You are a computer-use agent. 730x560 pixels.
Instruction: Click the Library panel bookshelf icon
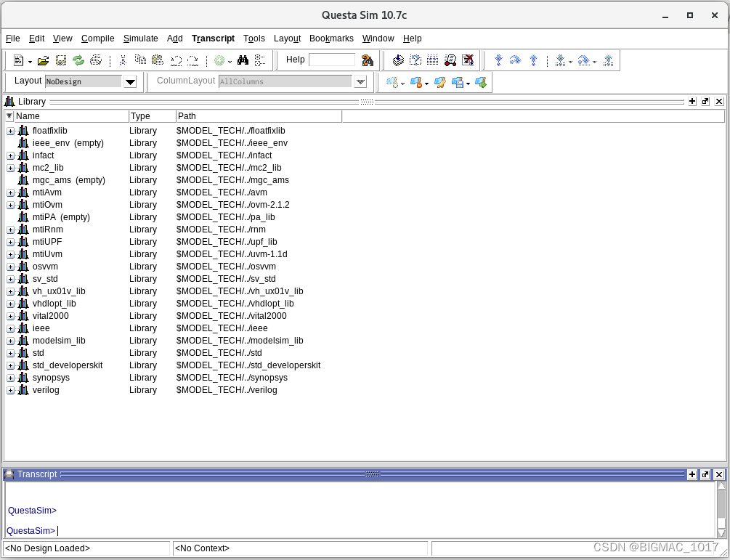click(9, 102)
